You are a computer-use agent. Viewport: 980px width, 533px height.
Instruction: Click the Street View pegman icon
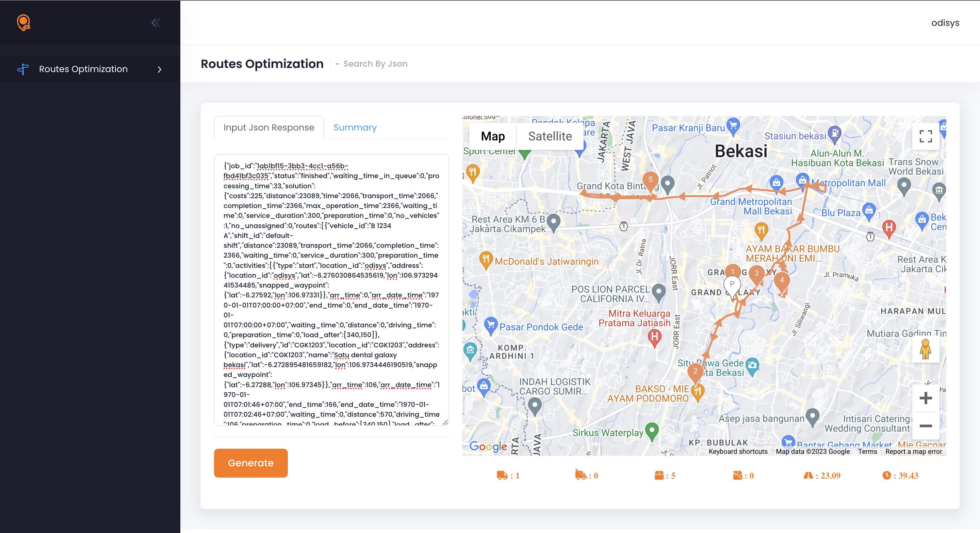coord(925,349)
